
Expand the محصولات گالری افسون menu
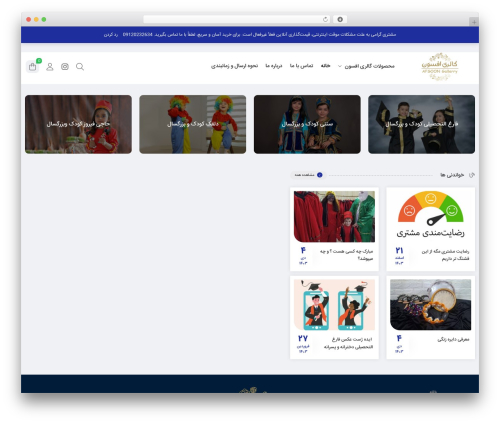point(366,66)
